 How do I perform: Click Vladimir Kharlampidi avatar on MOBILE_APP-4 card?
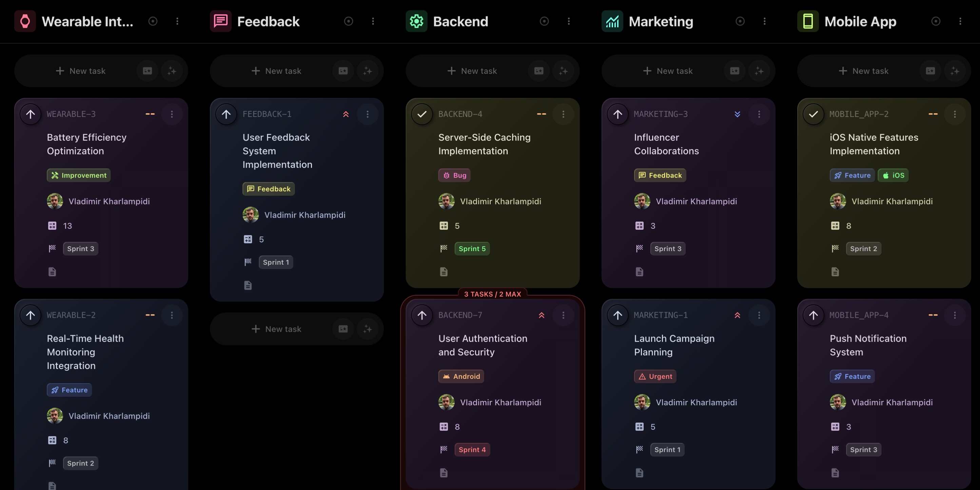838,402
